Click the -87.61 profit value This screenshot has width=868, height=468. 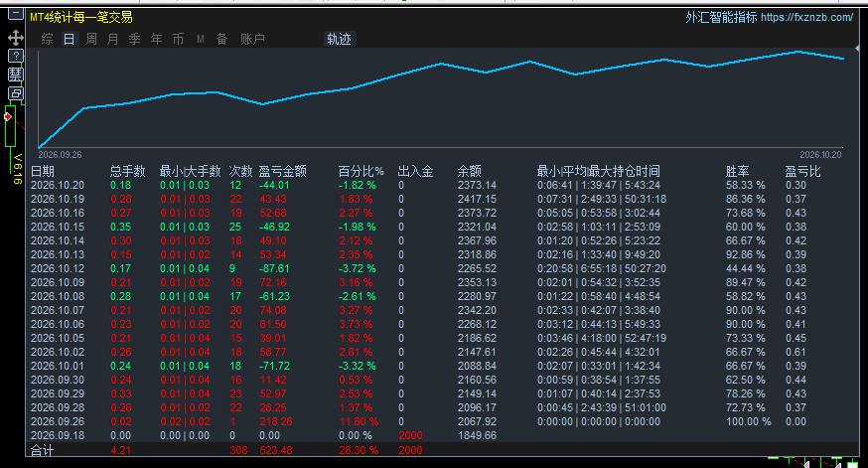[274, 268]
